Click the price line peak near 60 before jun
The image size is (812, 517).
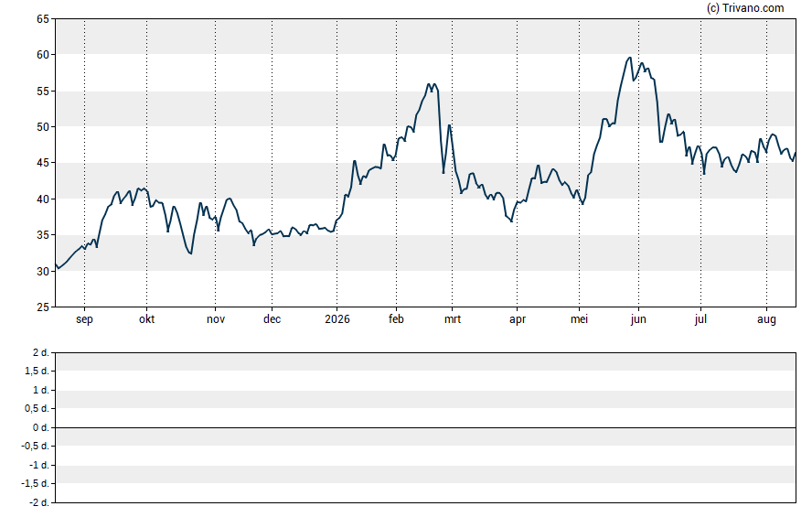pyautogui.click(x=630, y=58)
